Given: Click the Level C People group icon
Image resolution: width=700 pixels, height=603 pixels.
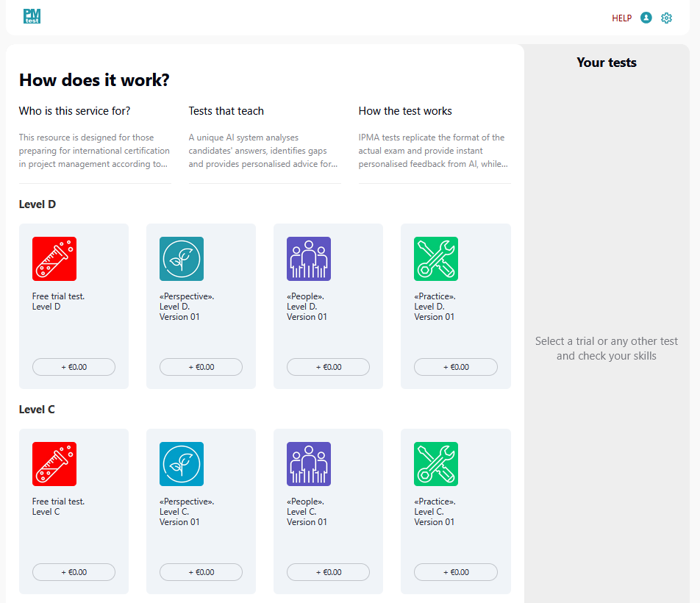Looking at the screenshot, I should 309,464.
